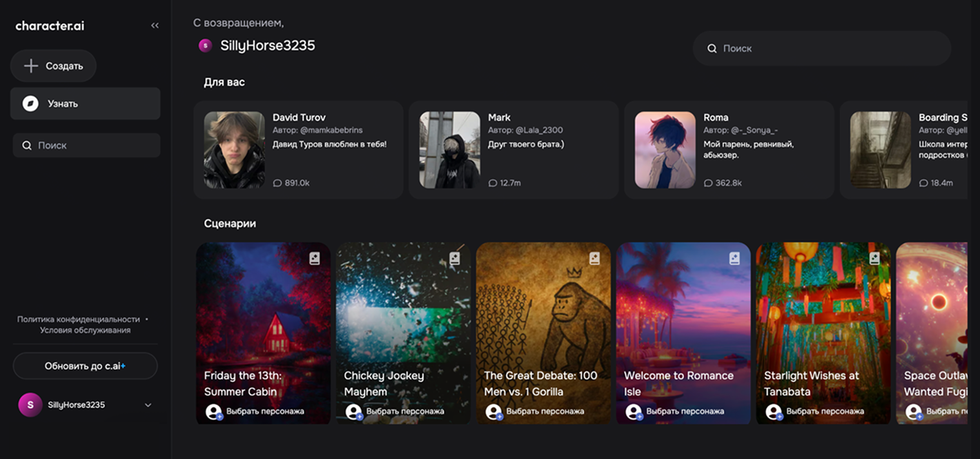Open Mark character avatar

(450, 150)
